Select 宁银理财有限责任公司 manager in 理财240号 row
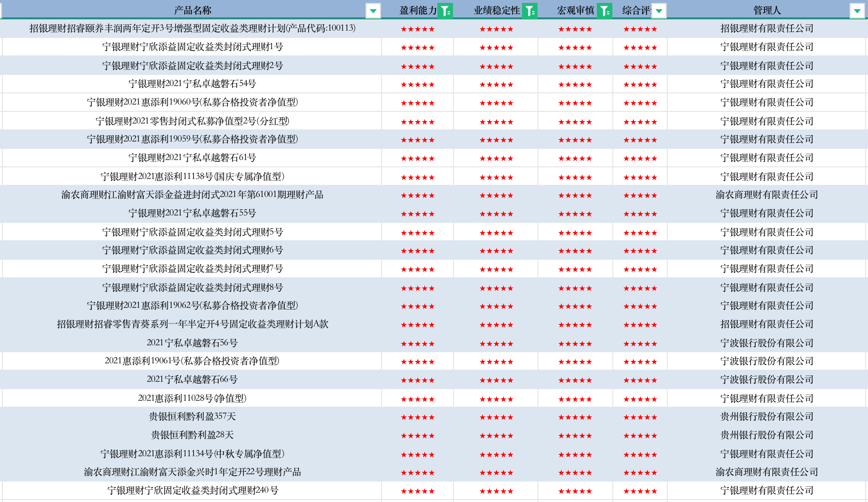This screenshot has height=502, width=868. [766, 490]
